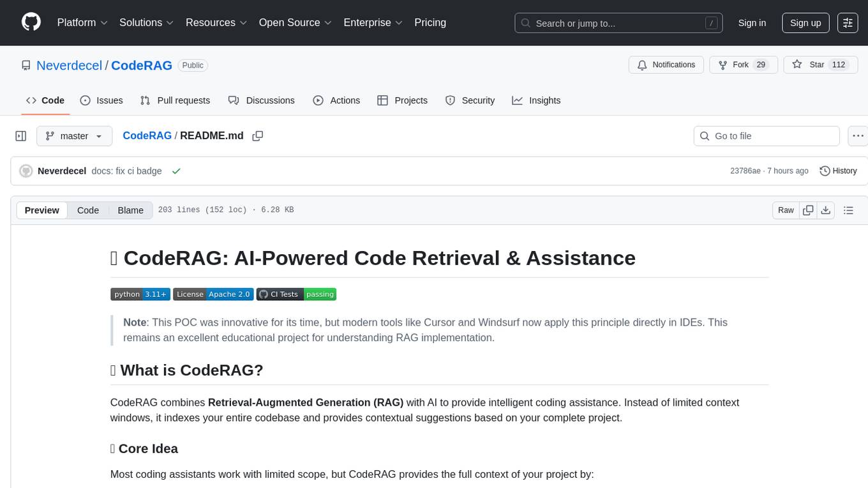Switch to the Projects tab
868x488 pixels.
(x=402, y=100)
